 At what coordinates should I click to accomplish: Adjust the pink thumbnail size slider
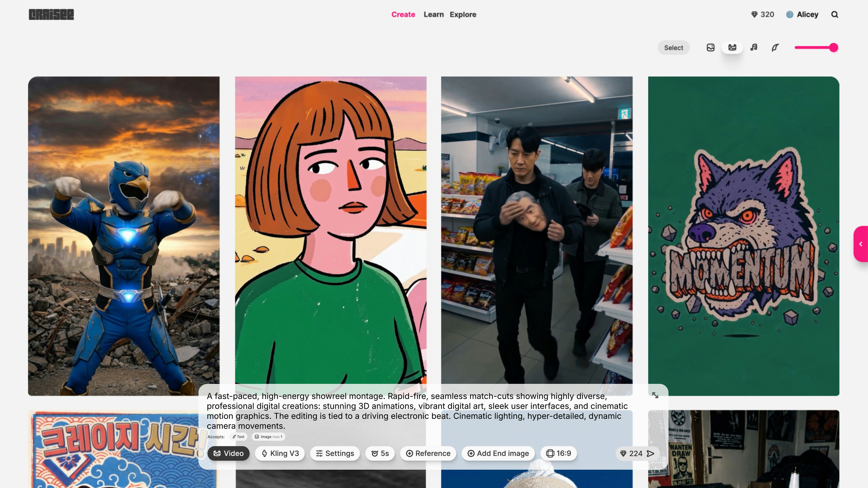tap(816, 47)
